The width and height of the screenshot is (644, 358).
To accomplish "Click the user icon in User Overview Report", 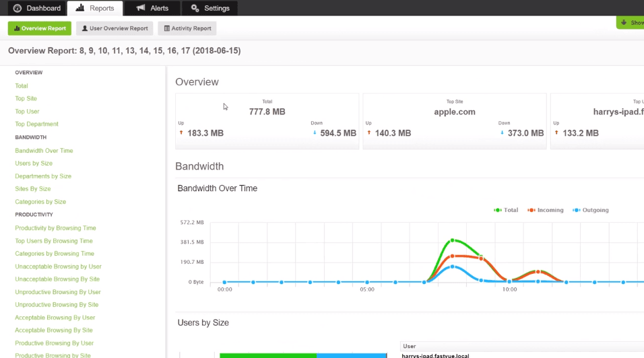I will point(85,28).
